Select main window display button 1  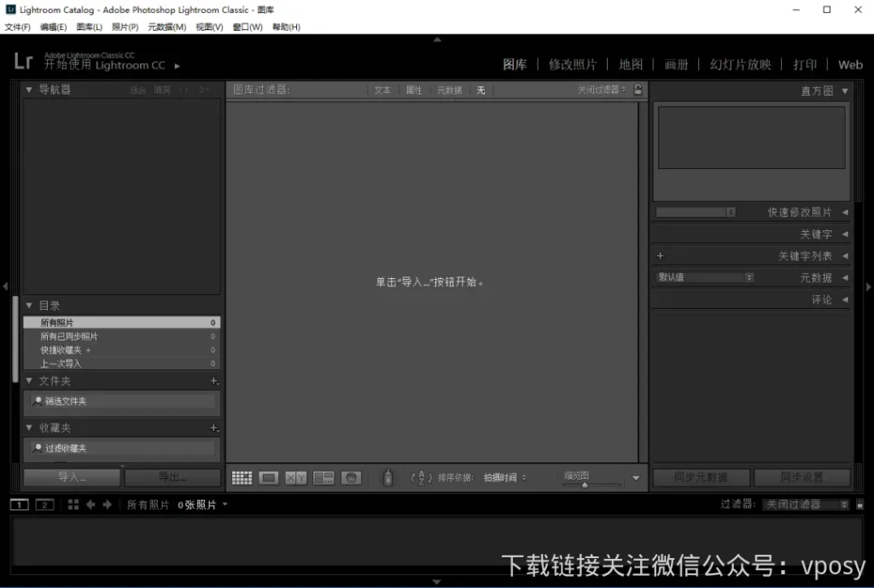click(19, 505)
